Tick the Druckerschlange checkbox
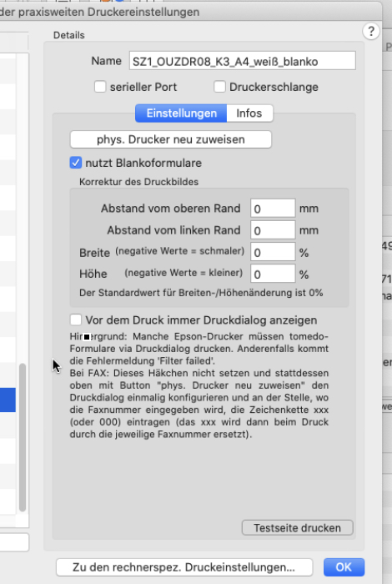This screenshot has height=584, width=392. click(x=219, y=87)
